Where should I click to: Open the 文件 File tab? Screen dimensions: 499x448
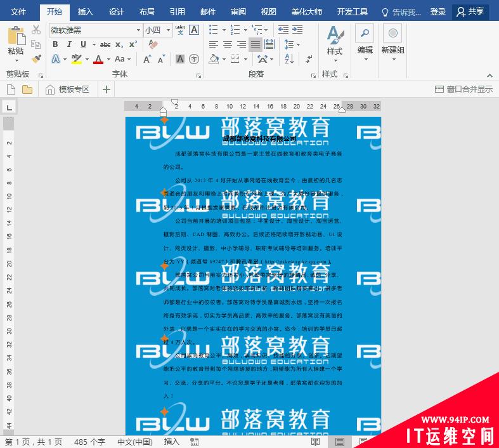pos(18,12)
